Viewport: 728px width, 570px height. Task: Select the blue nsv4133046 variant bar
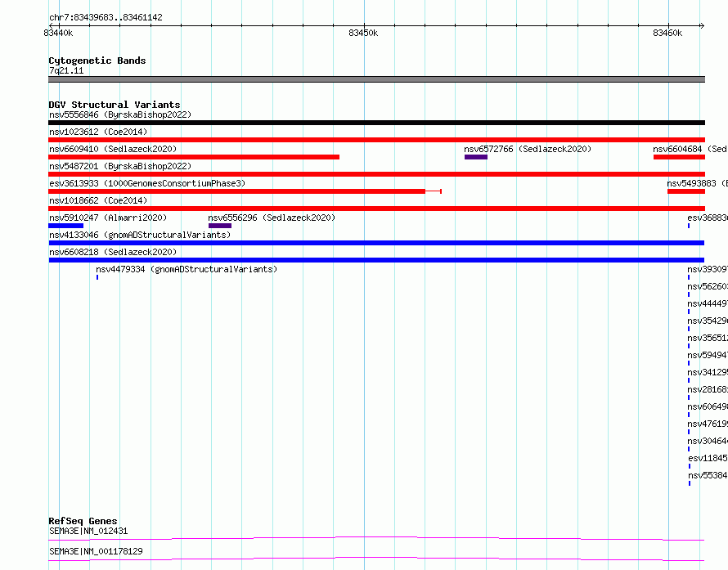coord(376,243)
